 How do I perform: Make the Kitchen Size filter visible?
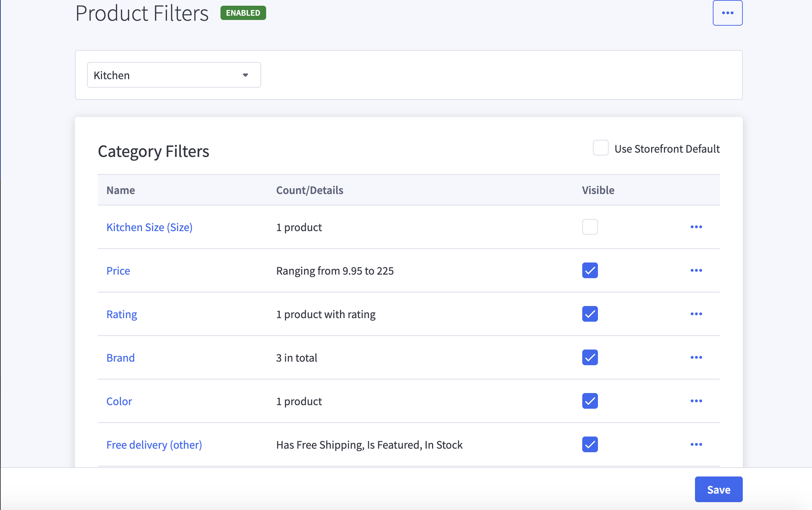[589, 227]
